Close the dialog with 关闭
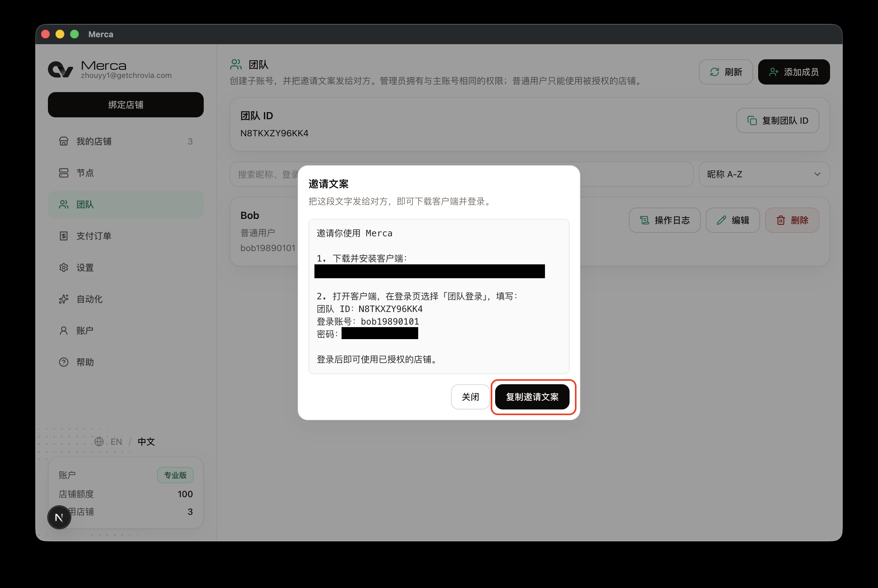 pos(470,397)
